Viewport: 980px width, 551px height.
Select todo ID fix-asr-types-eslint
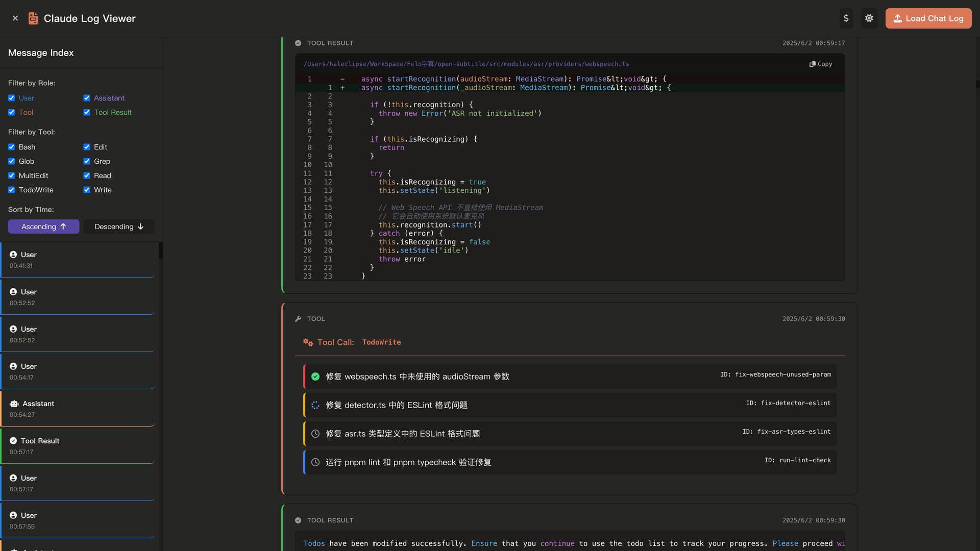(786, 432)
